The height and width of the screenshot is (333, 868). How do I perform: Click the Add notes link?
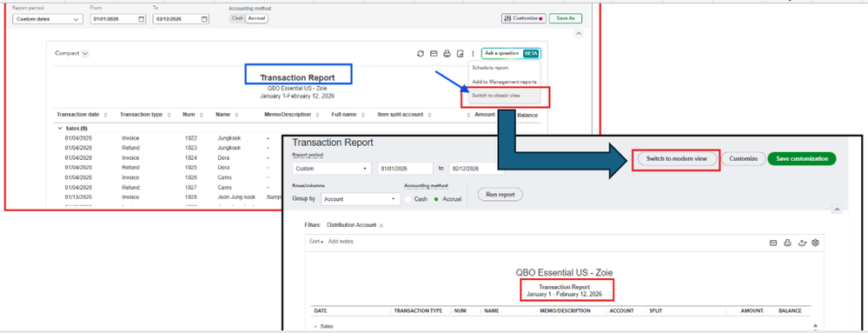tap(341, 242)
